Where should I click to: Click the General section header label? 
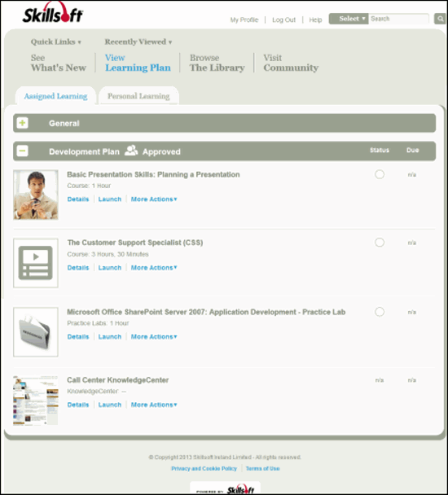click(64, 123)
